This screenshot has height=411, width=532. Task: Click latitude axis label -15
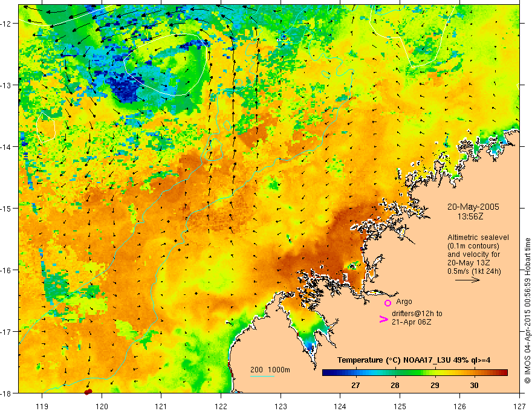tap(7, 208)
